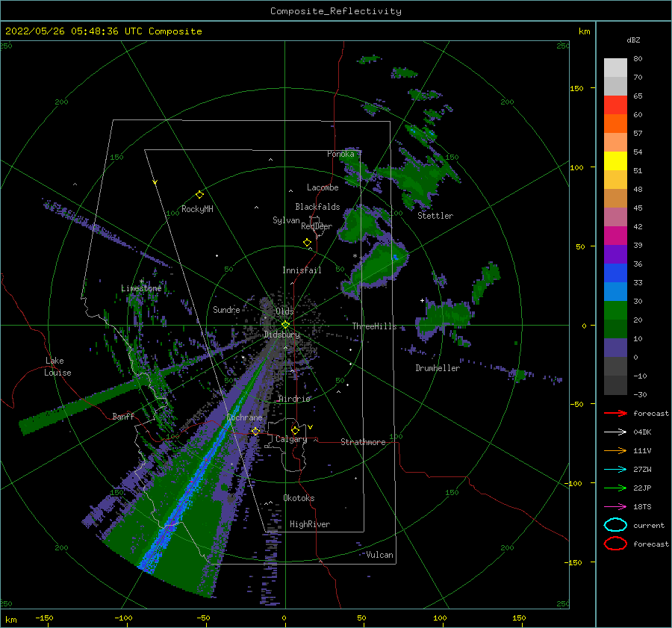Click the Airdrie label
The image size is (672, 628).
[294, 399]
